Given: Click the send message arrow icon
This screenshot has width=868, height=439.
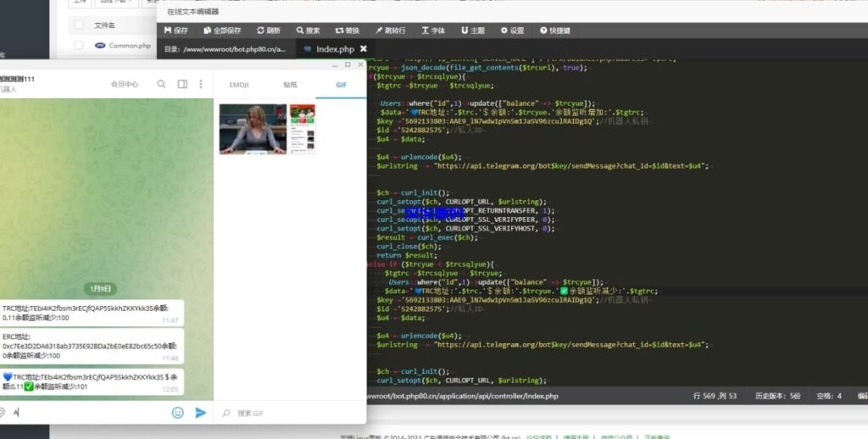Looking at the screenshot, I should [x=201, y=413].
